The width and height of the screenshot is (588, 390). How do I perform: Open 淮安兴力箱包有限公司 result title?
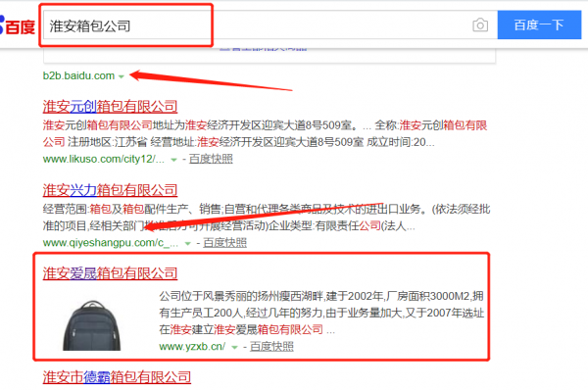[110, 190]
